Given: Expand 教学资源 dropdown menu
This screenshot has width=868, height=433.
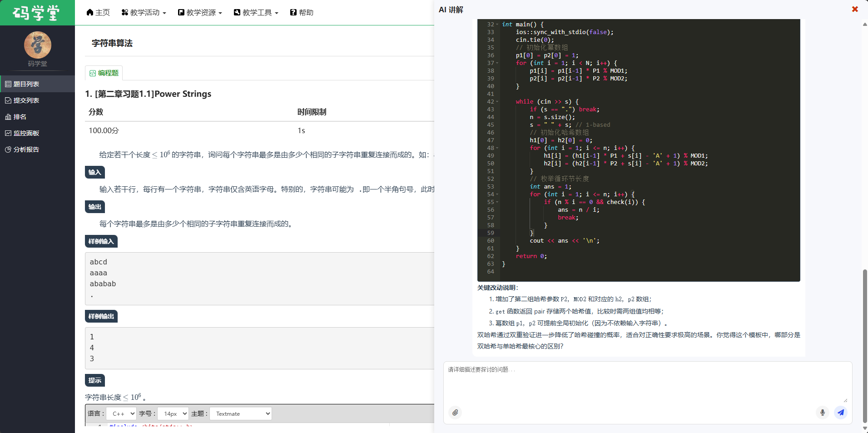Looking at the screenshot, I should pos(200,13).
